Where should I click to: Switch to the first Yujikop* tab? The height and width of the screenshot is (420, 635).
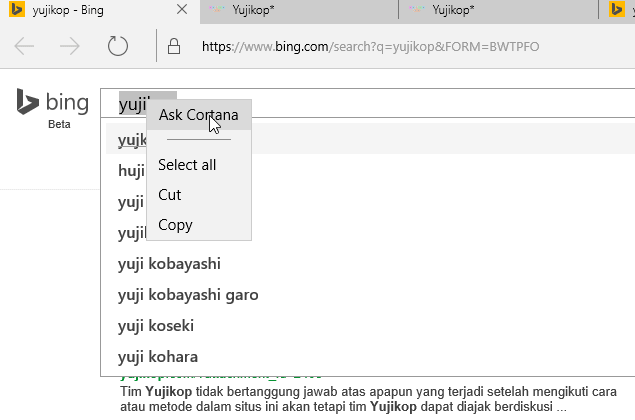tap(299, 10)
